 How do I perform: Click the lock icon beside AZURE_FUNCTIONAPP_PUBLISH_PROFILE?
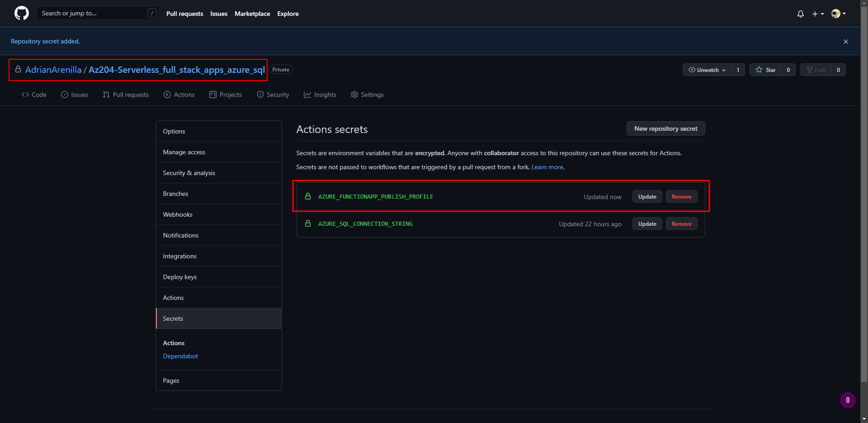click(x=308, y=196)
